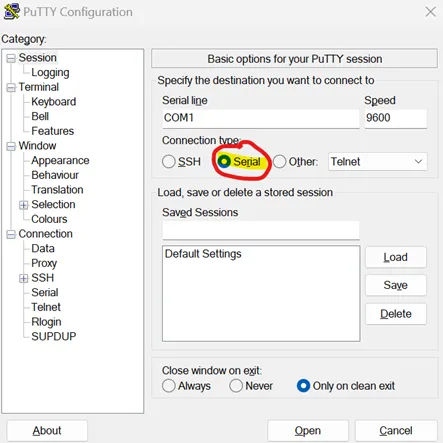Open the SUPDUP category
Image resolution: width=443 pixels, height=443 pixels.
tap(54, 336)
